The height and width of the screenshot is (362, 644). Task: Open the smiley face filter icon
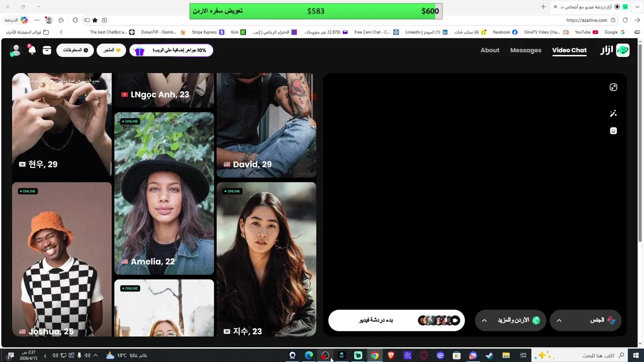[x=613, y=131]
